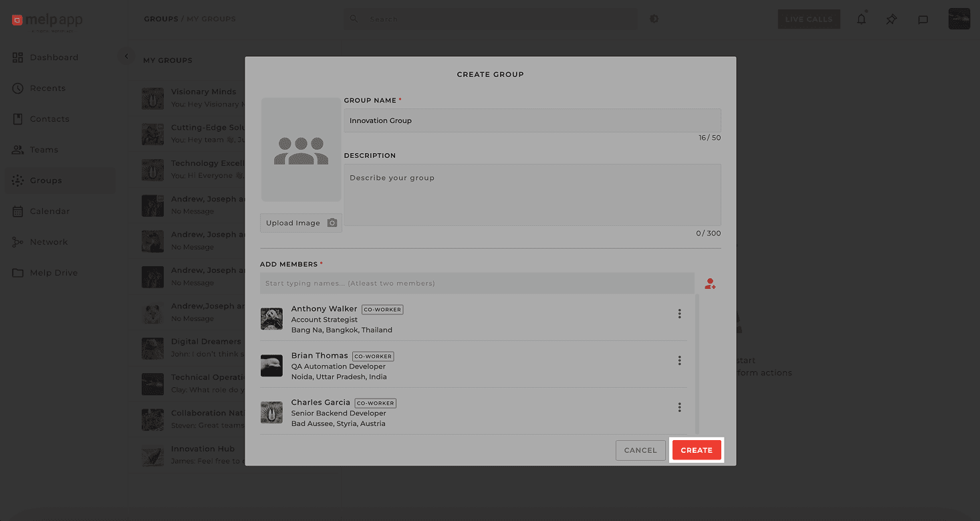This screenshot has height=521, width=980.
Task: Open options menu for Anthony Walker
Action: pos(679,314)
